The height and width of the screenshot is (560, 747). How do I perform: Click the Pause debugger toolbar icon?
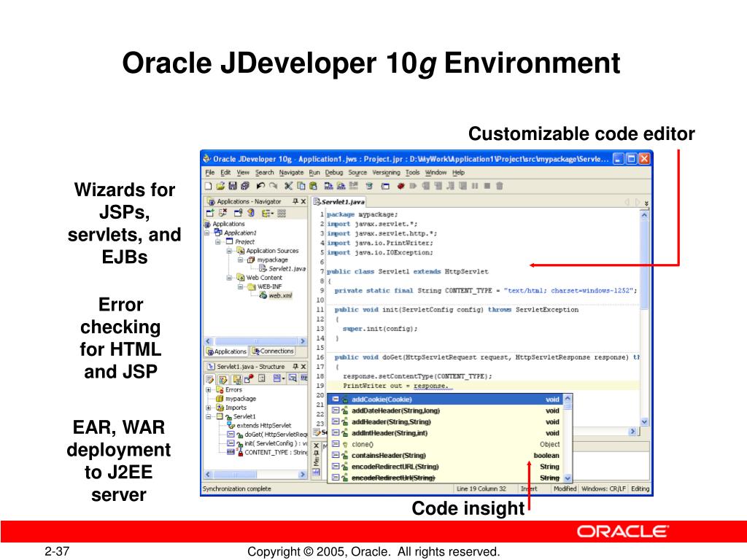click(474, 186)
